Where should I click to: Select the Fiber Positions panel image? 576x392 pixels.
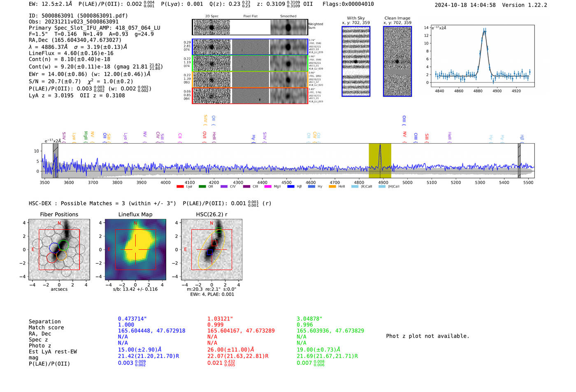pyautogui.click(x=59, y=249)
